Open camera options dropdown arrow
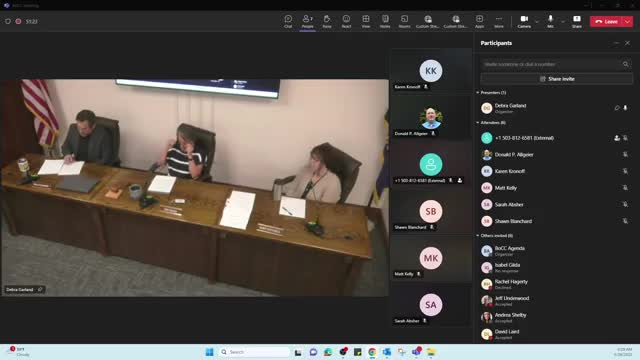The height and width of the screenshot is (360, 640). click(x=537, y=21)
